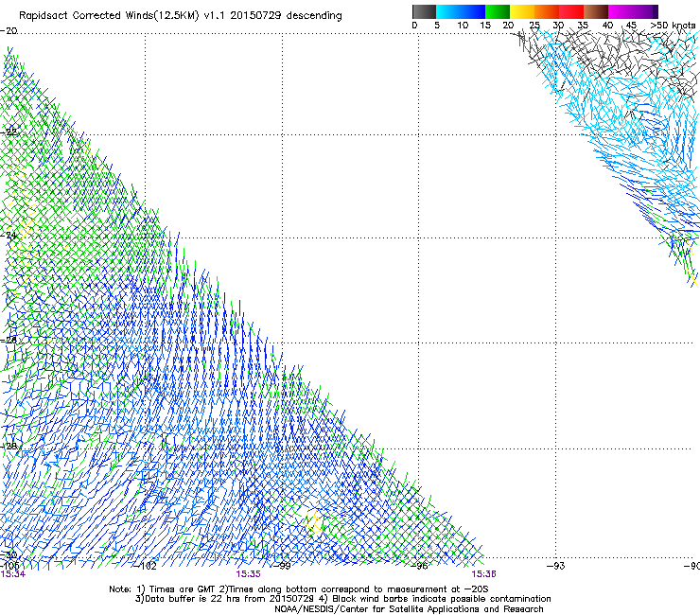
Task: Click the '-26' latitude label on the left axis
Action: [x=9, y=341]
